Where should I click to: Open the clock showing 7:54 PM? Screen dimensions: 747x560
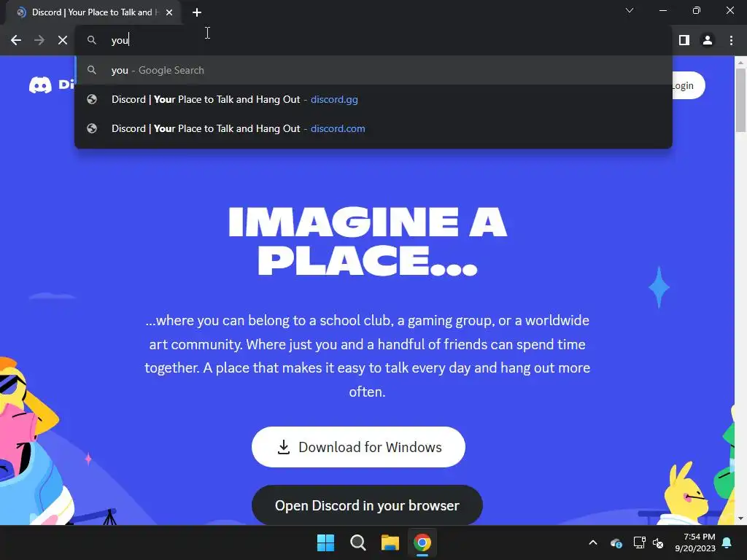click(695, 542)
